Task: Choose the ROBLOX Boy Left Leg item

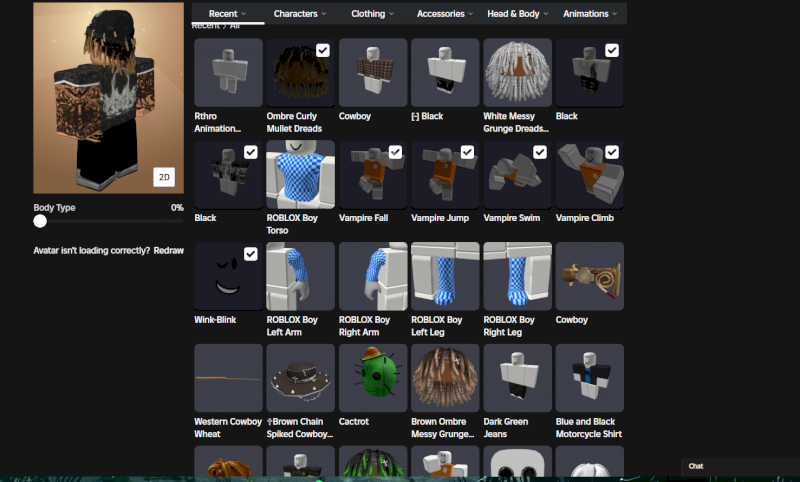Action: tap(445, 276)
